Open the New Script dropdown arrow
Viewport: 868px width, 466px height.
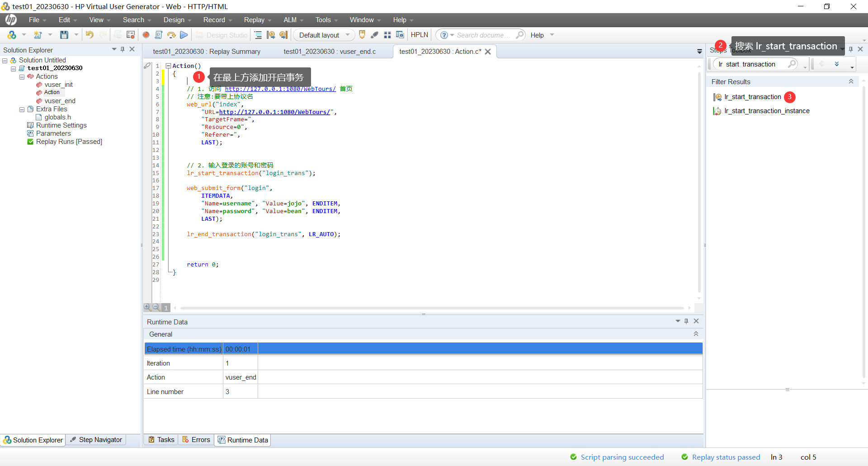pos(24,35)
